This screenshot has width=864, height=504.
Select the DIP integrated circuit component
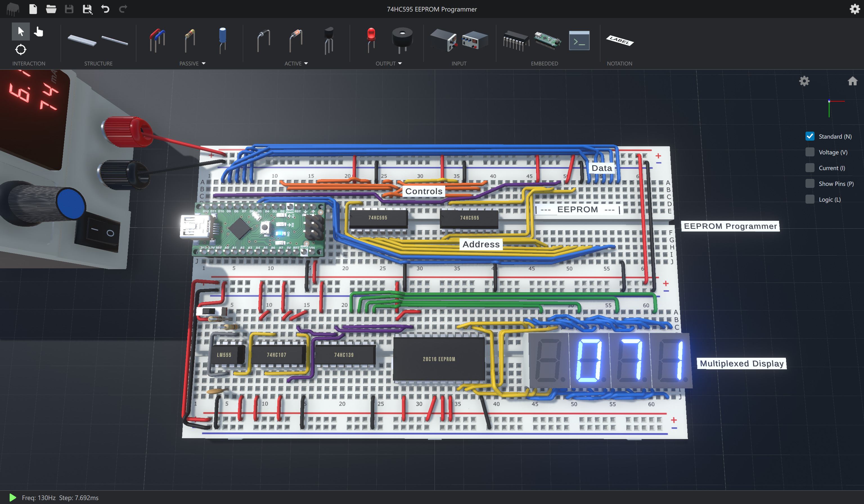click(516, 40)
